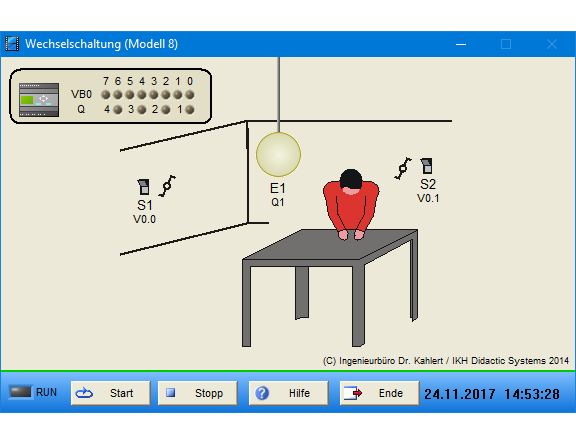Image resolution: width=576 pixels, height=443 pixels.
Task: Click the PLC controller module image
Action: pos(39,100)
